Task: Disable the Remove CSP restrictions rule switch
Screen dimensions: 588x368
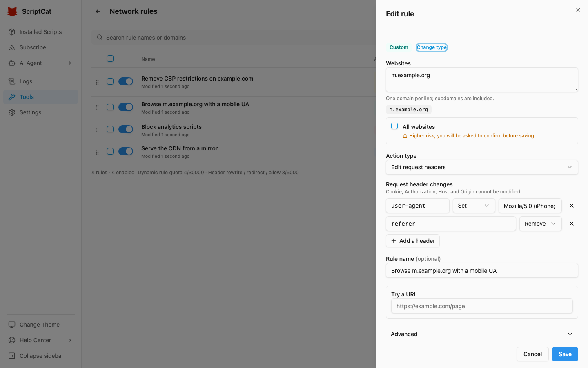Action: click(x=126, y=81)
